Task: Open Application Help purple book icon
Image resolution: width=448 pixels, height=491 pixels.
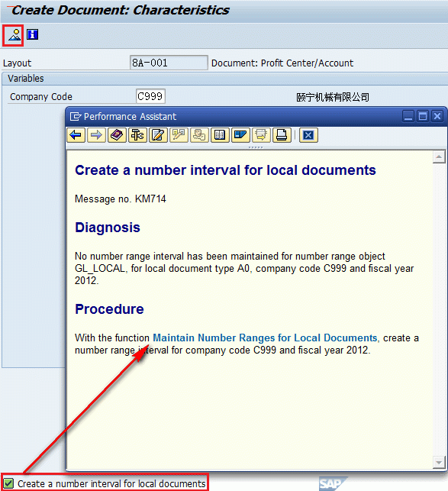Action: coord(117,135)
